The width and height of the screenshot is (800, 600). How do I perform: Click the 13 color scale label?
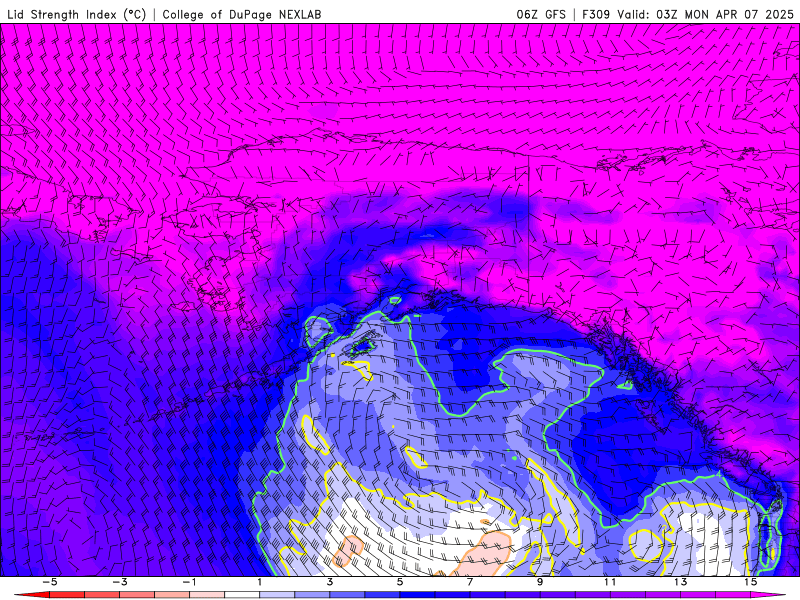680,582
